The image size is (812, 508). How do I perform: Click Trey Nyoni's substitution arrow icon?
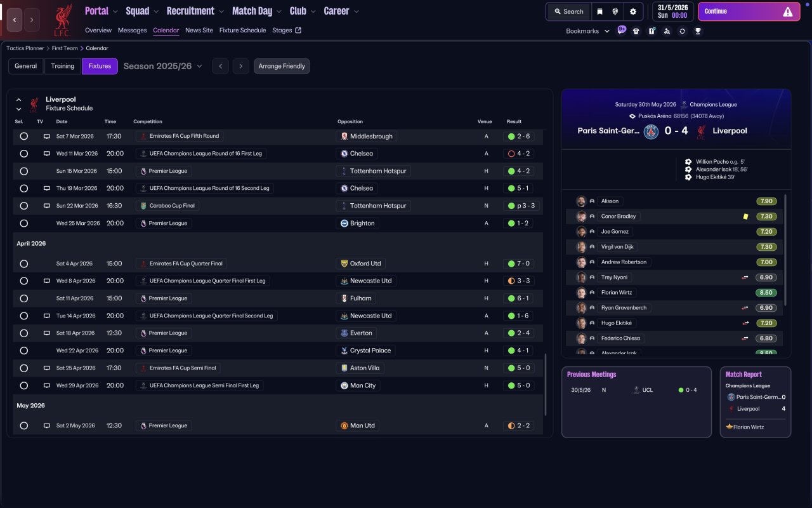746,277
